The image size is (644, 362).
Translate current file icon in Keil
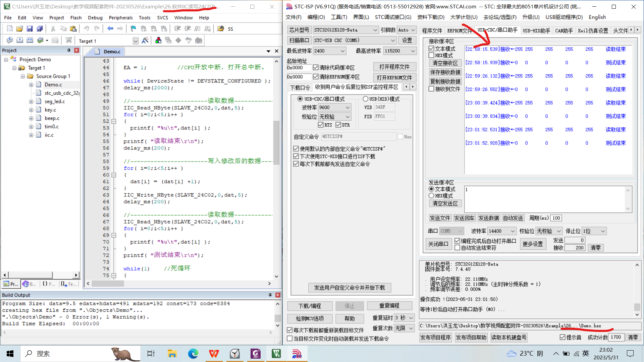tap(10, 41)
